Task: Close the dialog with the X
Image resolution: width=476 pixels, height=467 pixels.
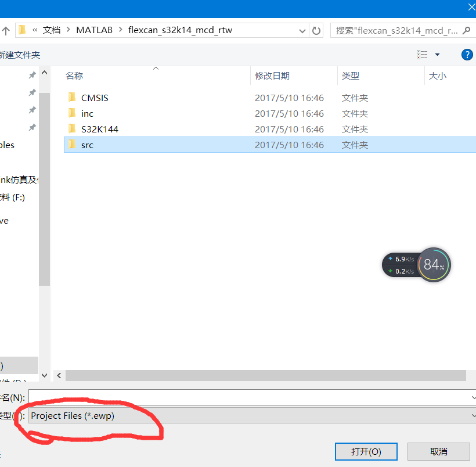Action: pyautogui.click(x=471, y=8)
